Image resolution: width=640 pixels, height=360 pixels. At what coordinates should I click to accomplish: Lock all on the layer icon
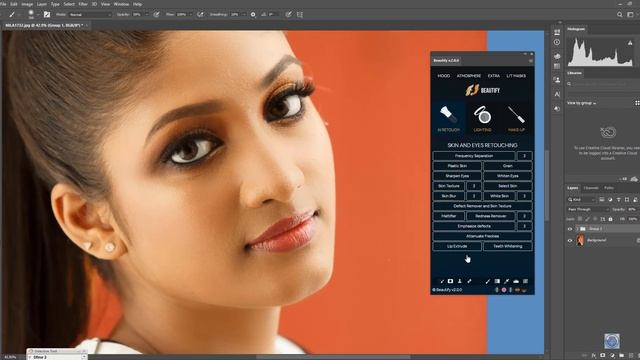click(x=611, y=219)
